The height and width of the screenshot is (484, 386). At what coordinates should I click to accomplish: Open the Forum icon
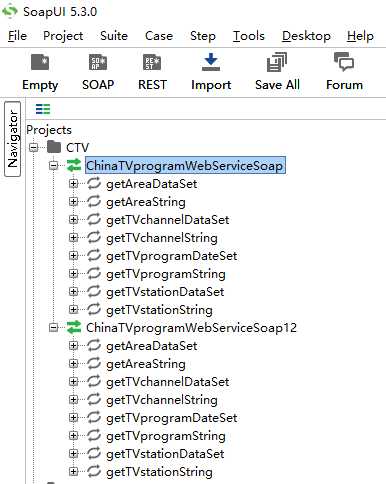[x=344, y=62]
